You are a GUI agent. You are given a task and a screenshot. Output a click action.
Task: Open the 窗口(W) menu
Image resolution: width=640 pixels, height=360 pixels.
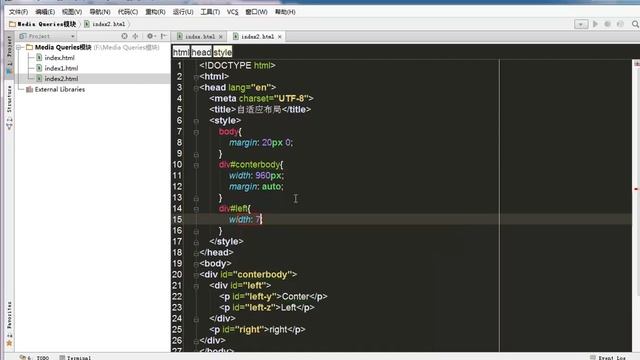click(x=256, y=12)
